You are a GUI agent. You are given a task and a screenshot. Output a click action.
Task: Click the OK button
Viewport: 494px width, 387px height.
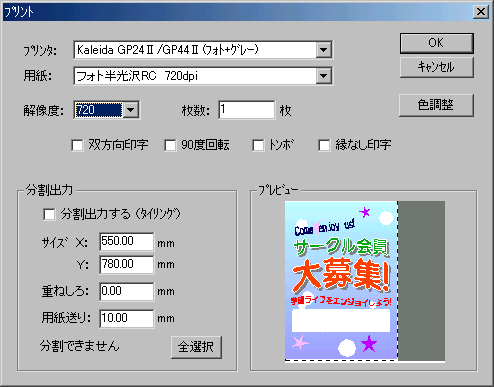(436, 43)
